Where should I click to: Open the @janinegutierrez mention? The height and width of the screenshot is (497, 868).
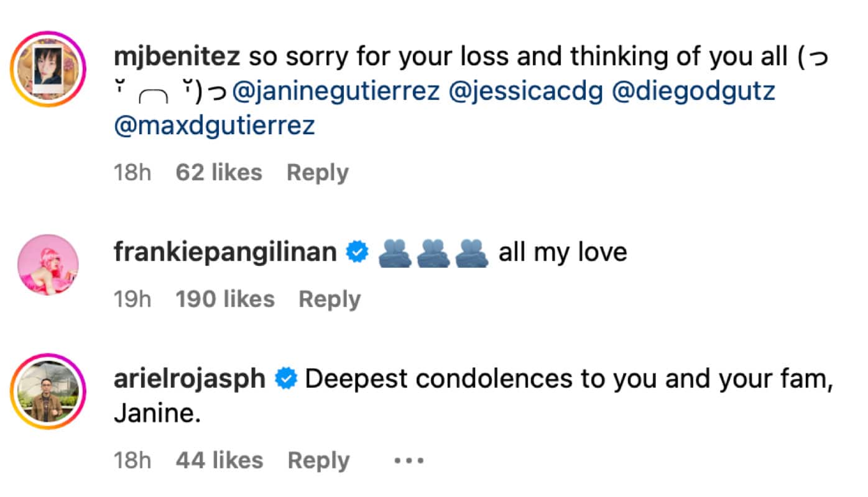click(x=336, y=92)
